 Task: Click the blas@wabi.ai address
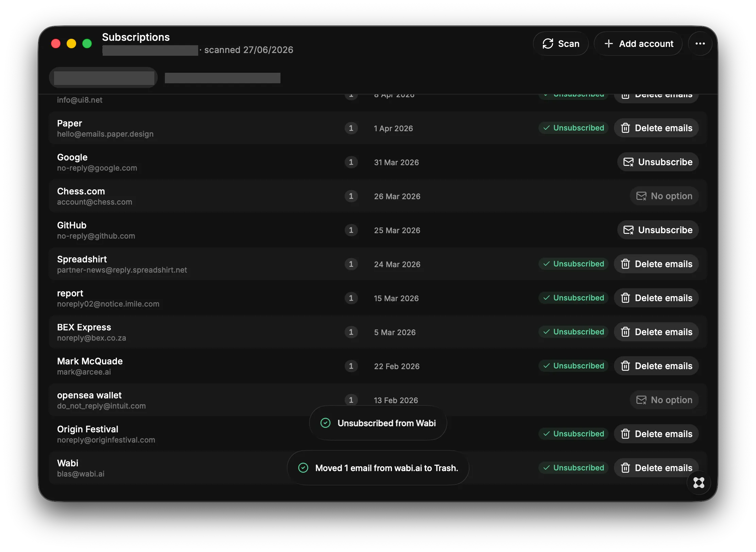pyautogui.click(x=81, y=474)
